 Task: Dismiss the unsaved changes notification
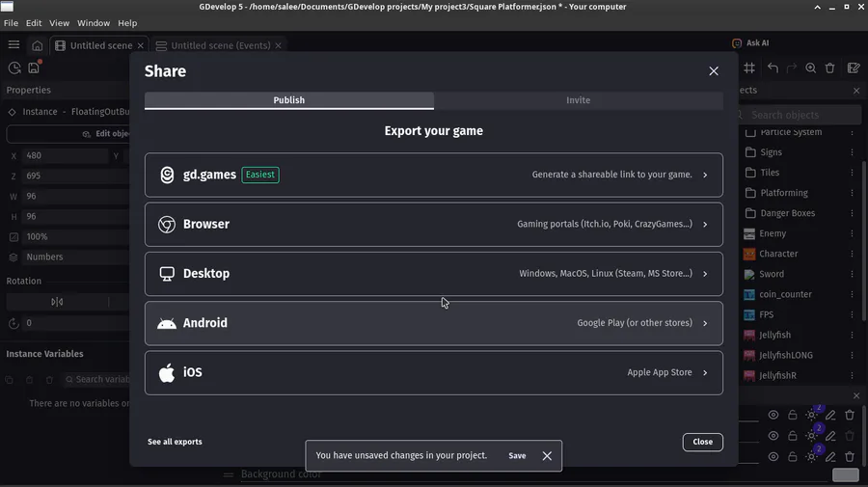click(x=547, y=456)
